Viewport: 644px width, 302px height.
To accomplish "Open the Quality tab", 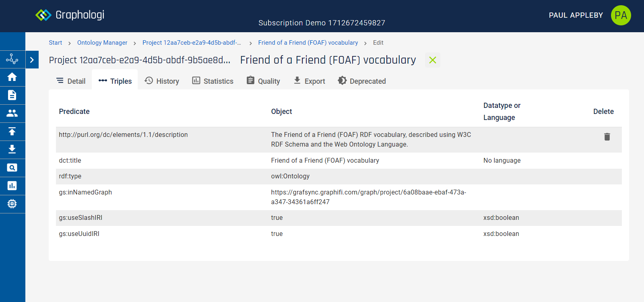I will pyautogui.click(x=263, y=81).
